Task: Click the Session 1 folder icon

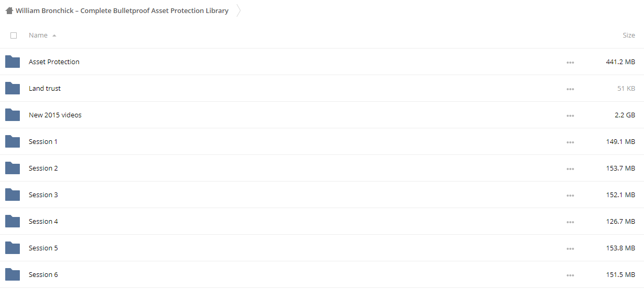Action: pos(13,142)
